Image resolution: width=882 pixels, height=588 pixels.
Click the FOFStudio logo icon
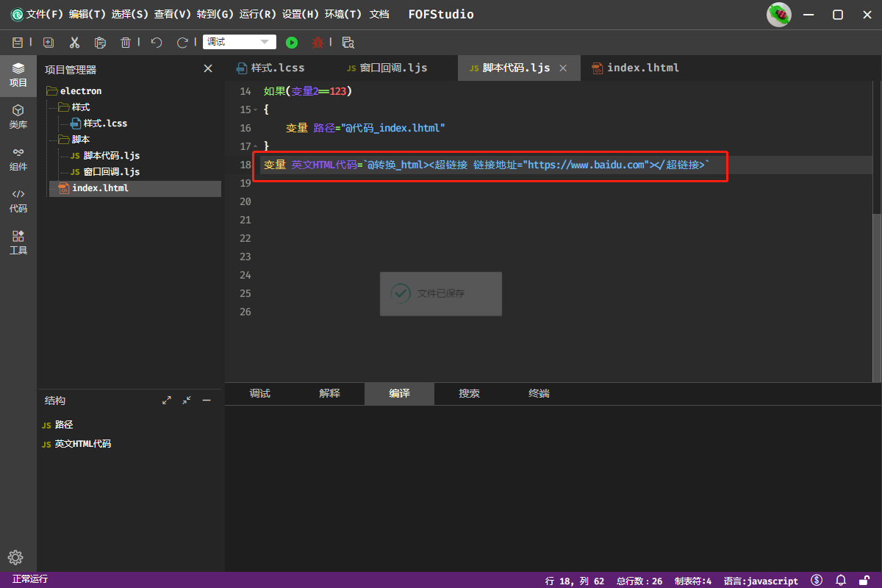(17, 15)
